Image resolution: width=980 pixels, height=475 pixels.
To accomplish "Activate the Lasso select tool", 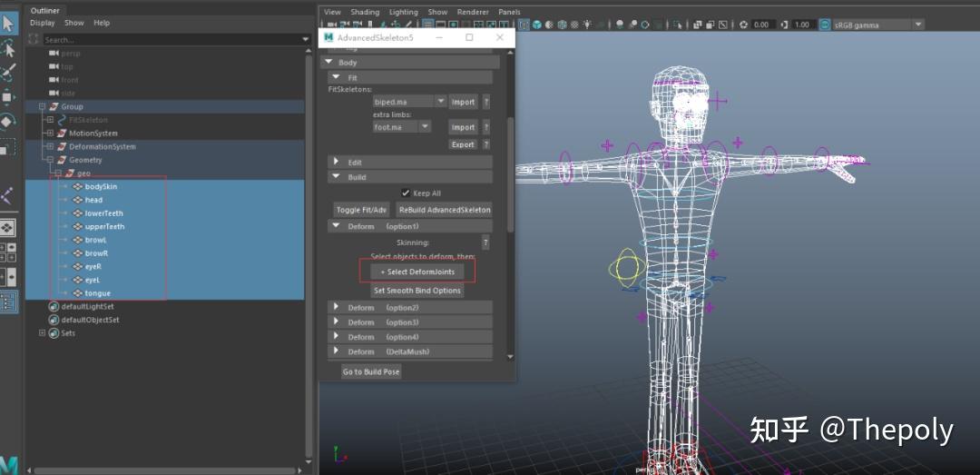I will [8, 47].
